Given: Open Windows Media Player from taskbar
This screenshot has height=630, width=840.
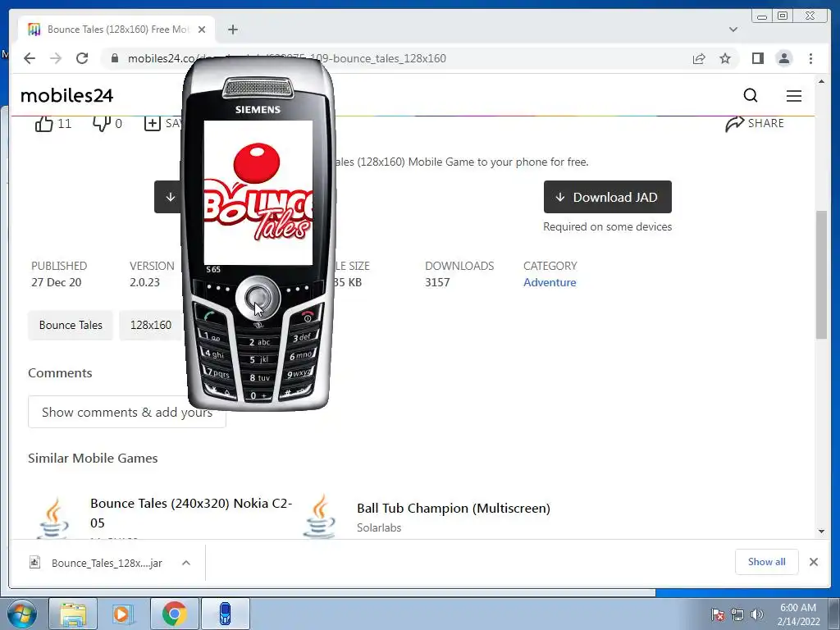Looking at the screenshot, I should (x=124, y=614).
